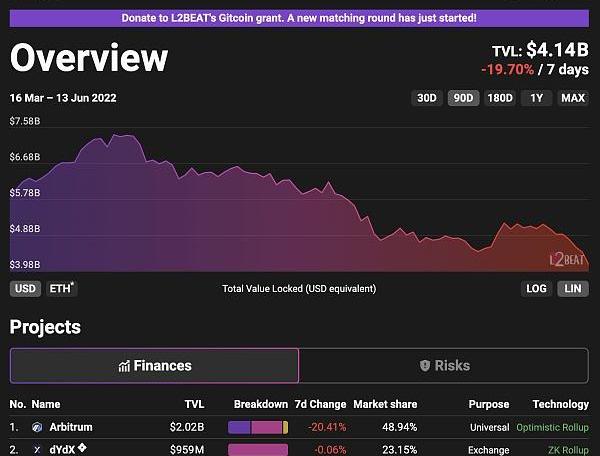Click the 7d Change column header

(x=320, y=404)
